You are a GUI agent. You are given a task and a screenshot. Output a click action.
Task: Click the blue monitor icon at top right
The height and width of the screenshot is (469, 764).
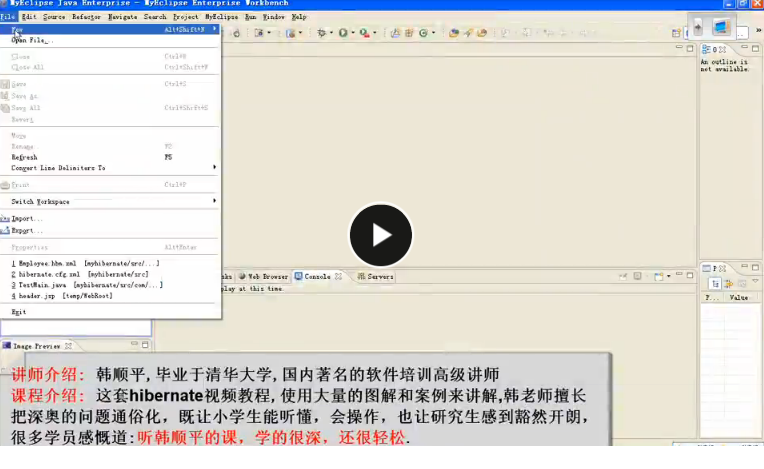point(721,27)
